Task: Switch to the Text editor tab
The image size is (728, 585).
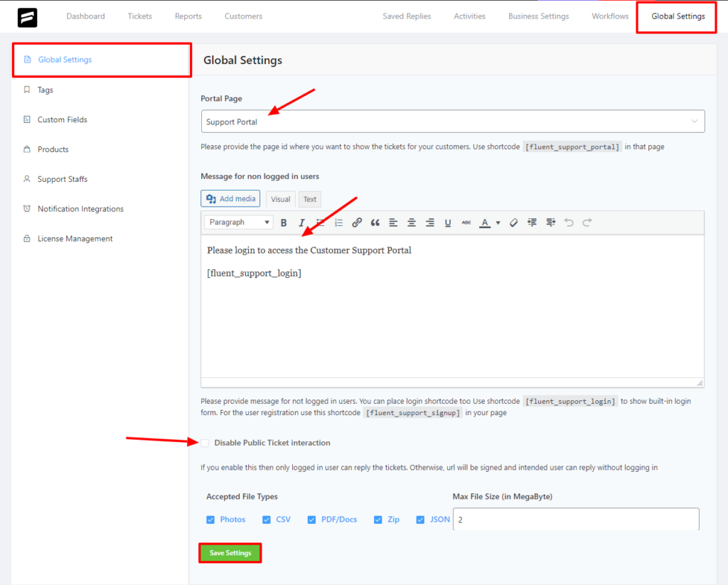Action: tap(310, 199)
